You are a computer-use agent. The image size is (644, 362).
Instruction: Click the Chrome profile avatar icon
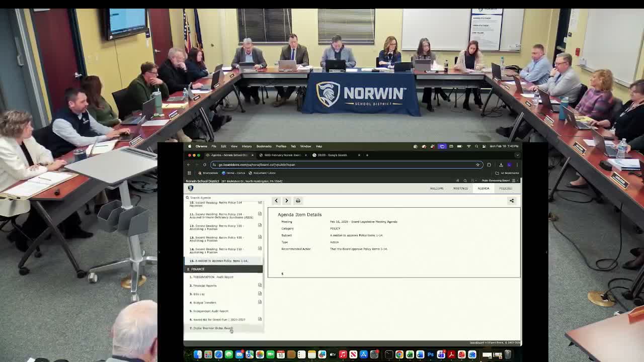(x=508, y=164)
